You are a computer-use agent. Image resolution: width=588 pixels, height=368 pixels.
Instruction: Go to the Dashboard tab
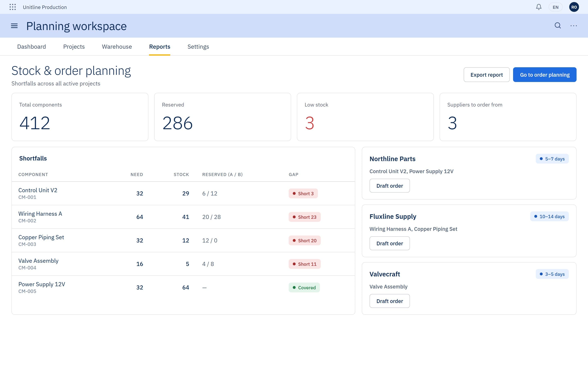[x=32, y=47]
